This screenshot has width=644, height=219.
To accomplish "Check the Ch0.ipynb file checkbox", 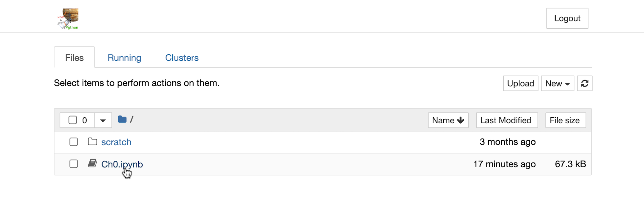I will [x=74, y=164].
